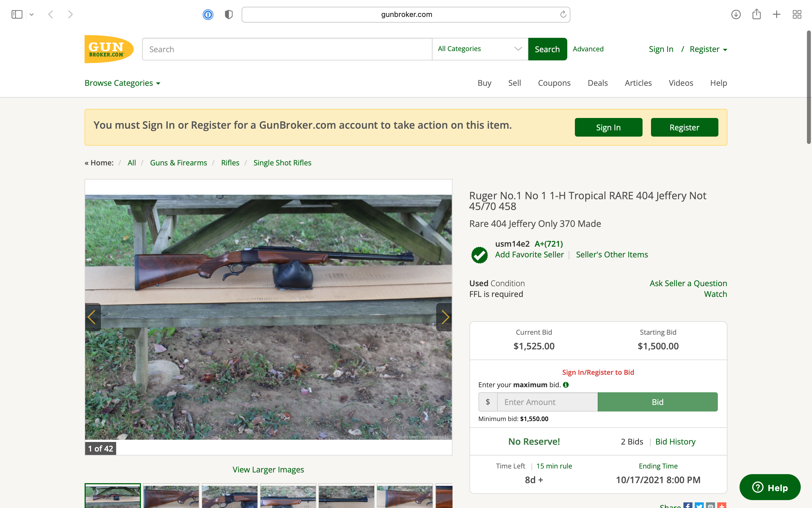Toggle the Safari sidebar
The width and height of the screenshot is (812, 508).
(x=17, y=14)
